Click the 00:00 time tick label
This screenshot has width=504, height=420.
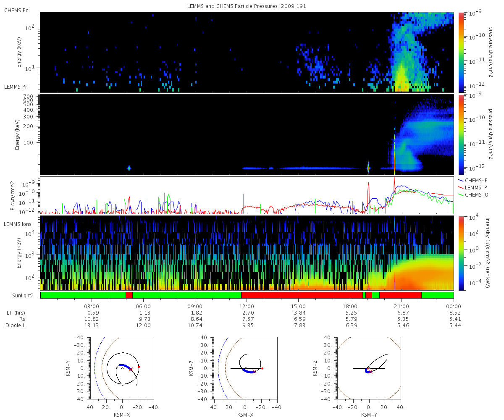click(x=454, y=306)
